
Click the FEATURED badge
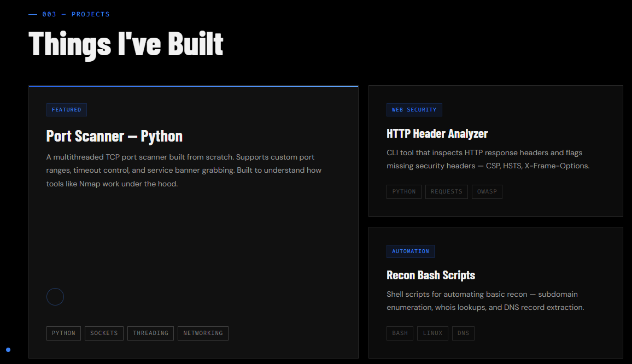pos(67,110)
